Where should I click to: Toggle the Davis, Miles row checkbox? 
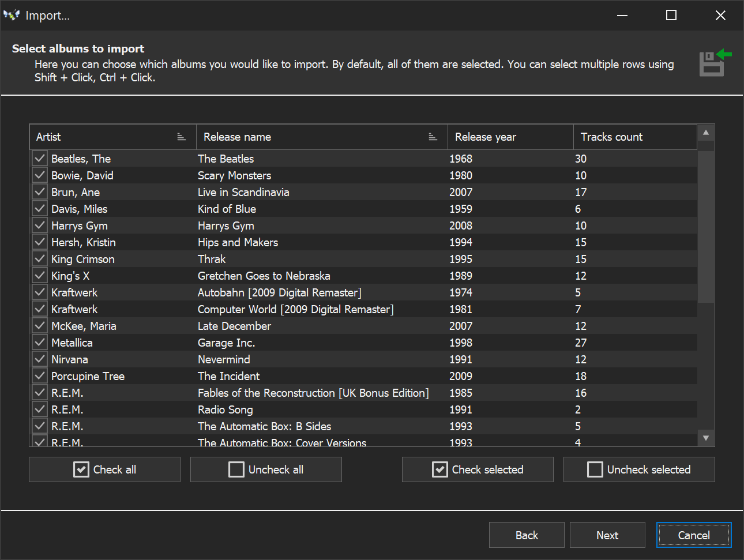40,208
